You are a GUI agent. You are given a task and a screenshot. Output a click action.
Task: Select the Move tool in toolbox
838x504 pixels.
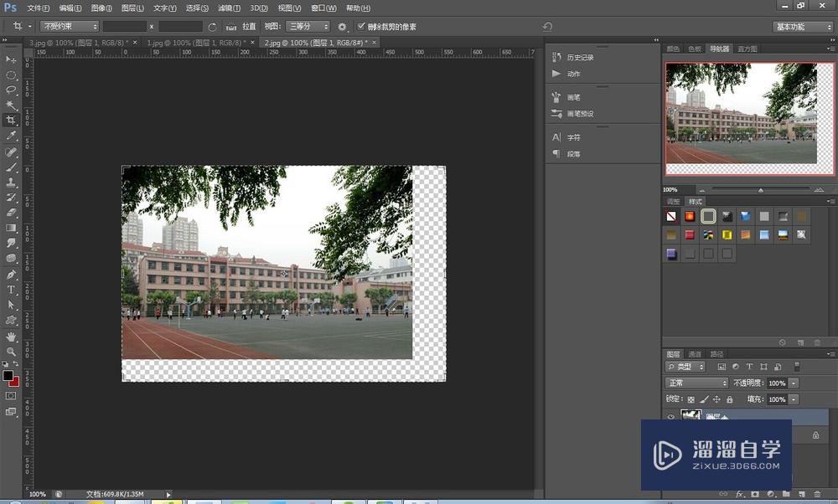coord(11,59)
